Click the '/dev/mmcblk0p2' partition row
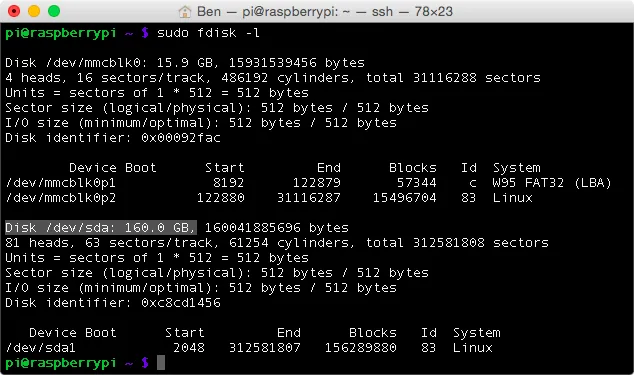The height and width of the screenshot is (375, 634). (269, 198)
